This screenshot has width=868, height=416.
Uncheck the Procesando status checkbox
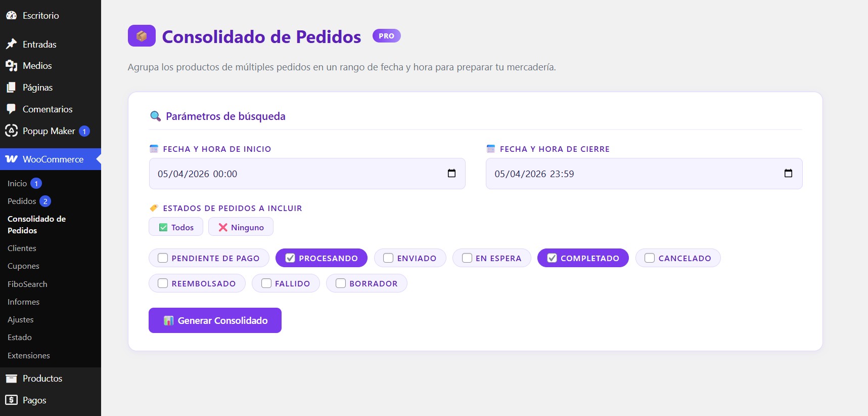click(290, 258)
